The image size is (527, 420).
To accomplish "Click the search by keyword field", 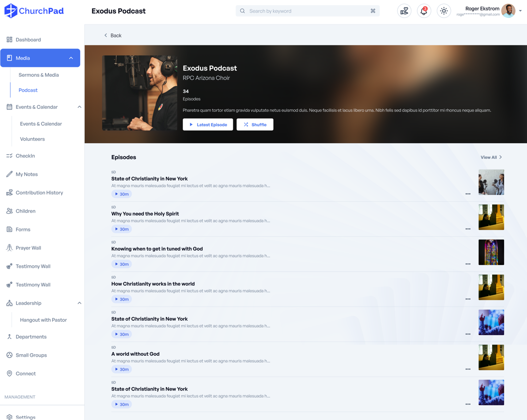I will (x=307, y=11).
